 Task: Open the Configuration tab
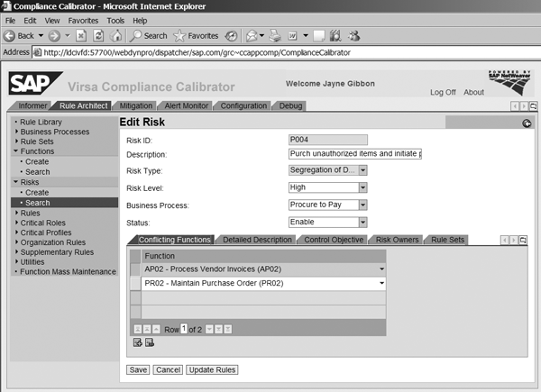243,105
